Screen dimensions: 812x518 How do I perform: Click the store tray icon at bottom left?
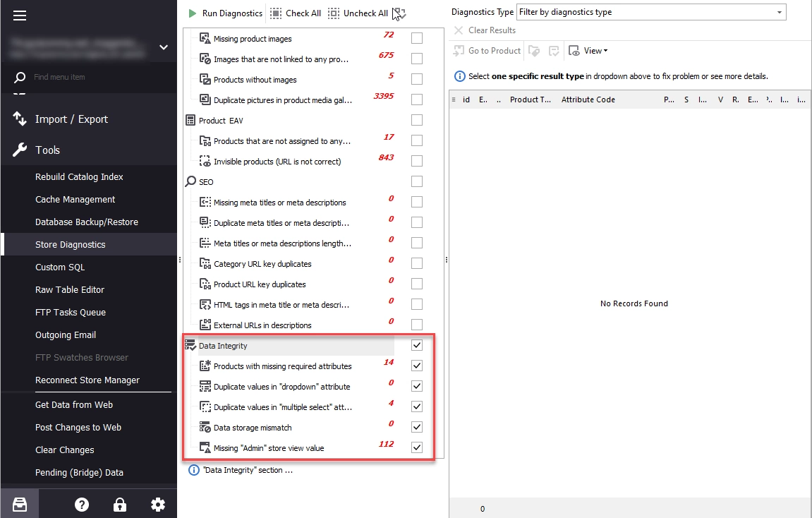pos(20,505)
